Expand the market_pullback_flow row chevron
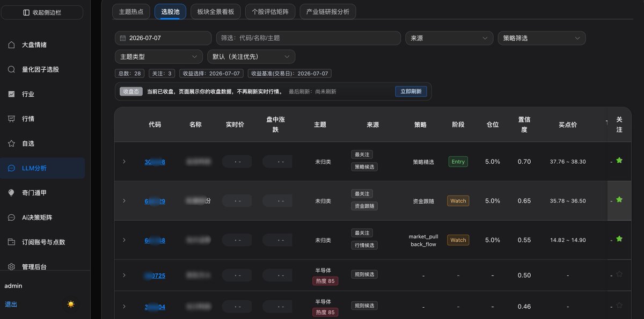Screen dimensions: 644x319 [124, 240]
